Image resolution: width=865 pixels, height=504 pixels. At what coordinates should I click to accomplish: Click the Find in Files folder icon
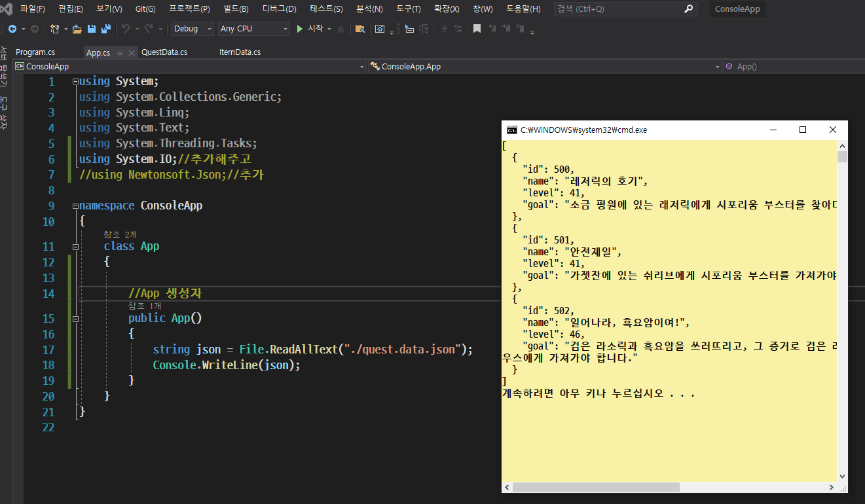359,29
